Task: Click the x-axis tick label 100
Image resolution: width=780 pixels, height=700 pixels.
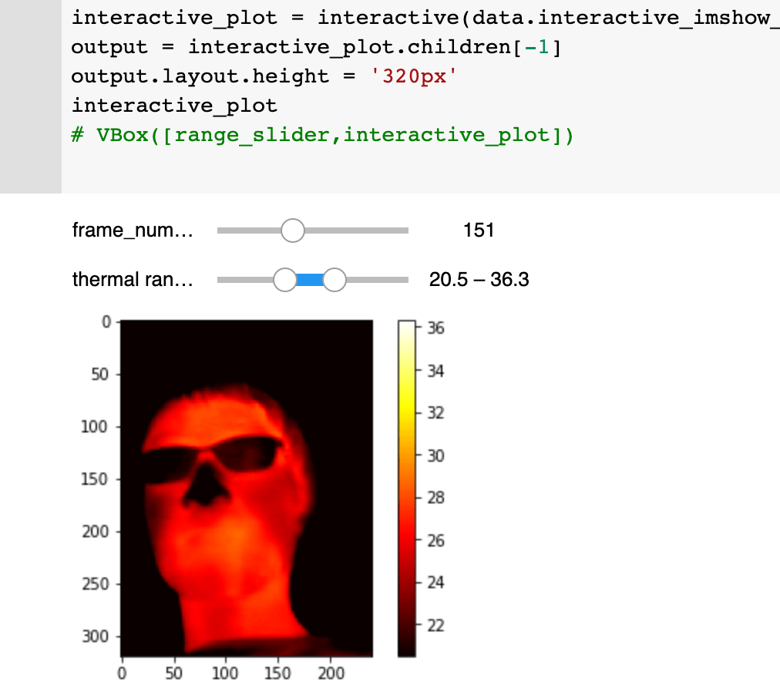Action: [x=226, y=672]
